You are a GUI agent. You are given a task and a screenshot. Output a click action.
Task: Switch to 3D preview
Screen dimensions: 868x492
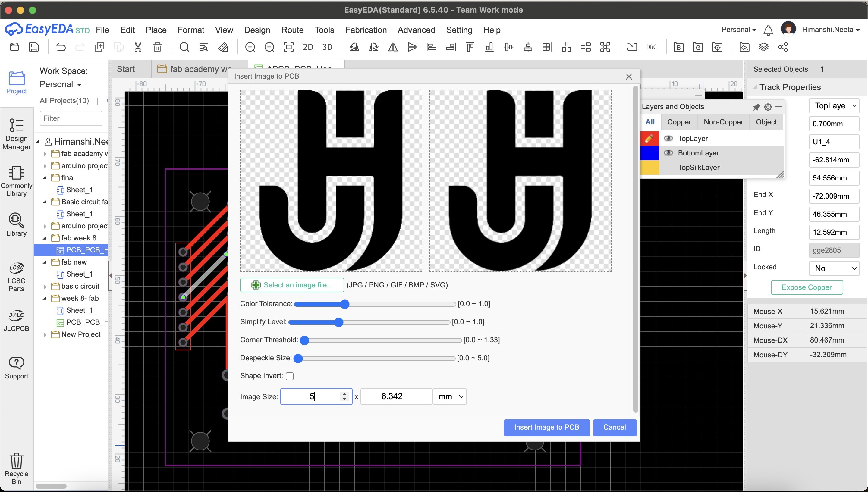click(327, 47)
